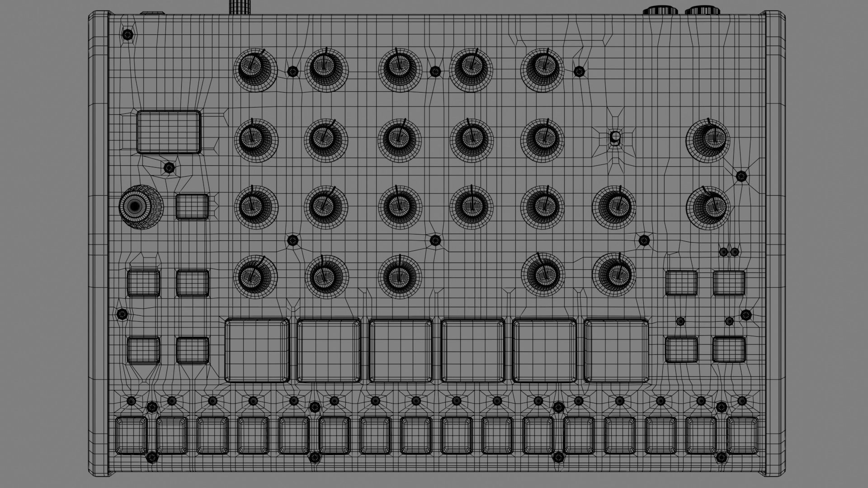
Task: Flip the small toggle switch right of second knob row
Action: point(615,138)
